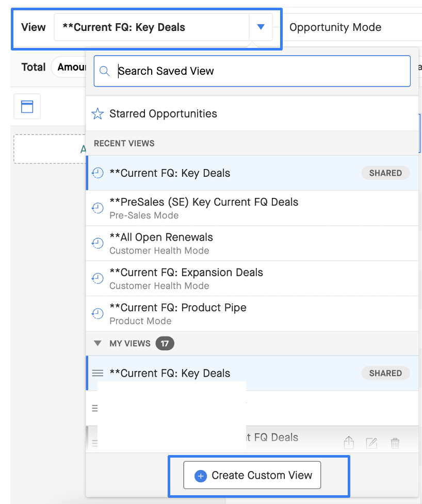
Task: Select recent view **Current FQ: Expansion Deals
Action: [252, 279]
